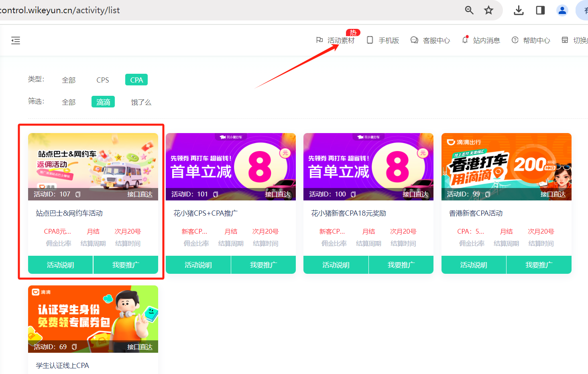Click 我要推广 for 站点巴士&网约车活动

point(126,265)
